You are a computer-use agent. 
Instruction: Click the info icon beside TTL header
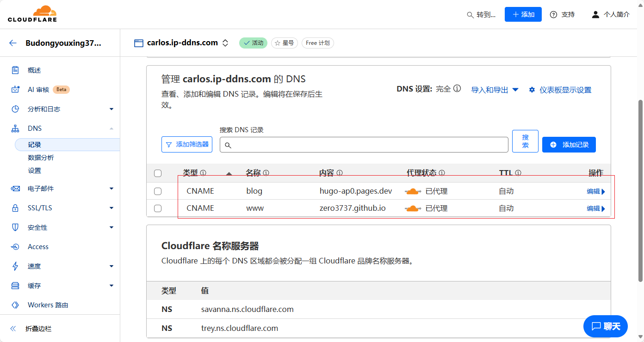point(518,173)
